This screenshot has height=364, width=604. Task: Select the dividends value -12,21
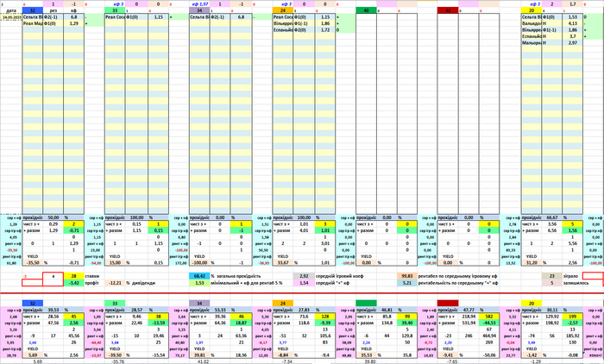pos(115,283)
